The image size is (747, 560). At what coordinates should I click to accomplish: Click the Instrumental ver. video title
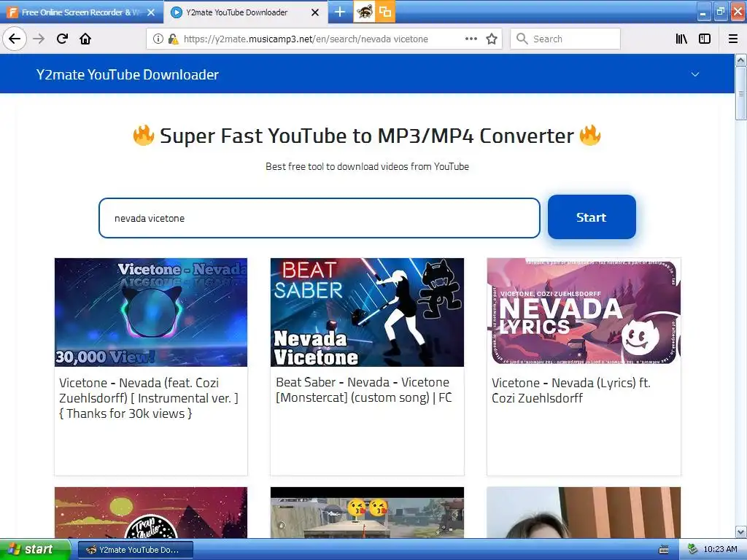point(149,398)
